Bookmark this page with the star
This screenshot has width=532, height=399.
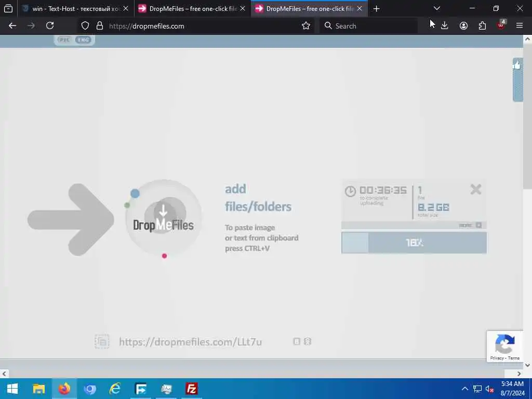[x=305, y=26]
